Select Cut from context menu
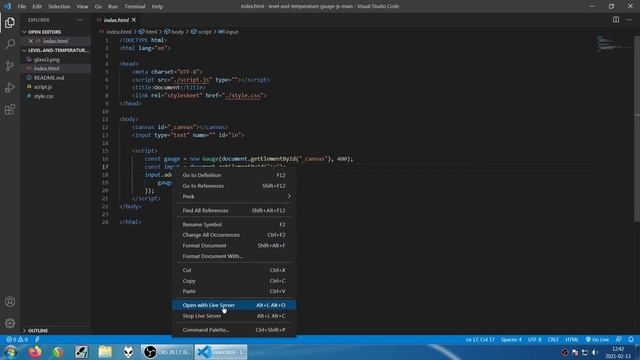The height and width of the screenshot is (360, 640). click(x=234, y=270)
